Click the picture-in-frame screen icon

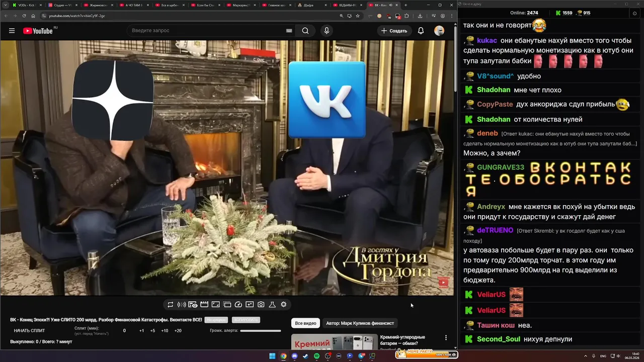pyautogui.click(x=215, y=305)
